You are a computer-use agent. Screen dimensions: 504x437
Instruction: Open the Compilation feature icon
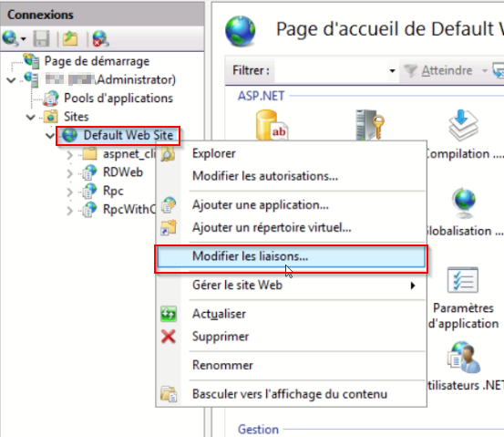[x=464, y=126]
